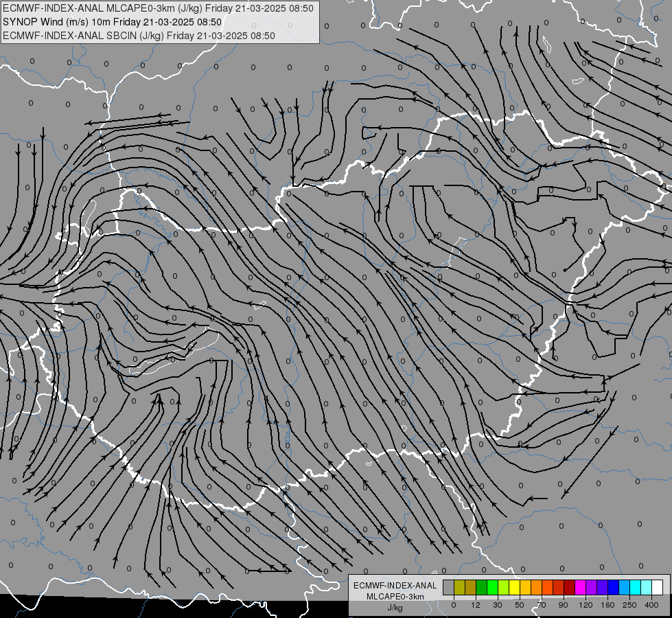Click the '250' value on the legend scale

[629, 605]
